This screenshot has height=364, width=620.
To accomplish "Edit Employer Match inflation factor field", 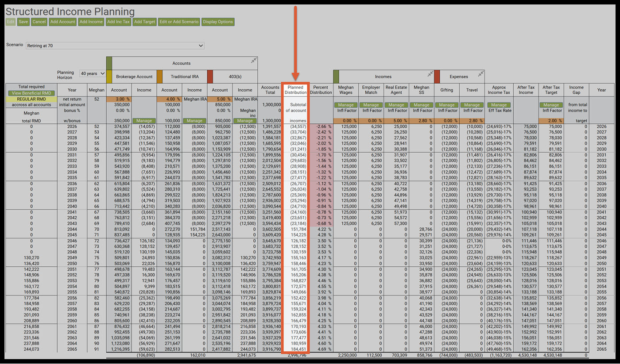I will (371, 121).
